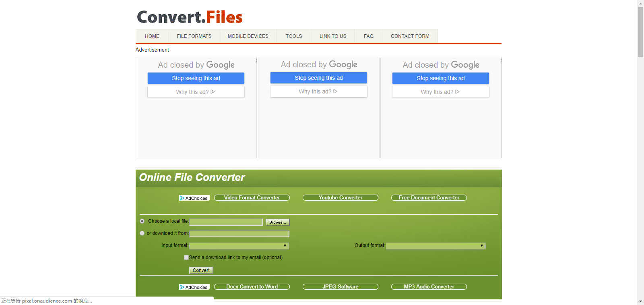Open LINK TO US page
Screen dimensions: 644x305
click(333, 36)
